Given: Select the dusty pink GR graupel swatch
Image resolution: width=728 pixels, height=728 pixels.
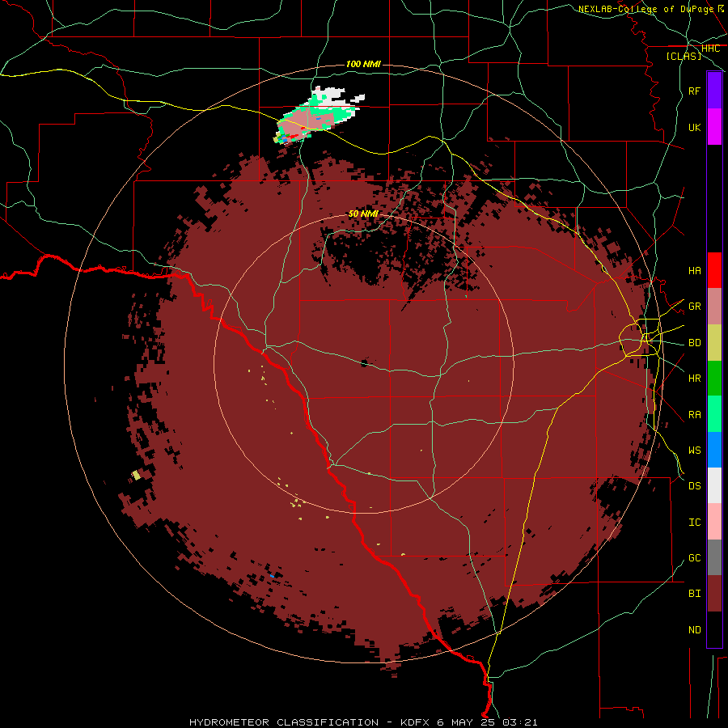Looking at the screenshot, I should 714,307.
